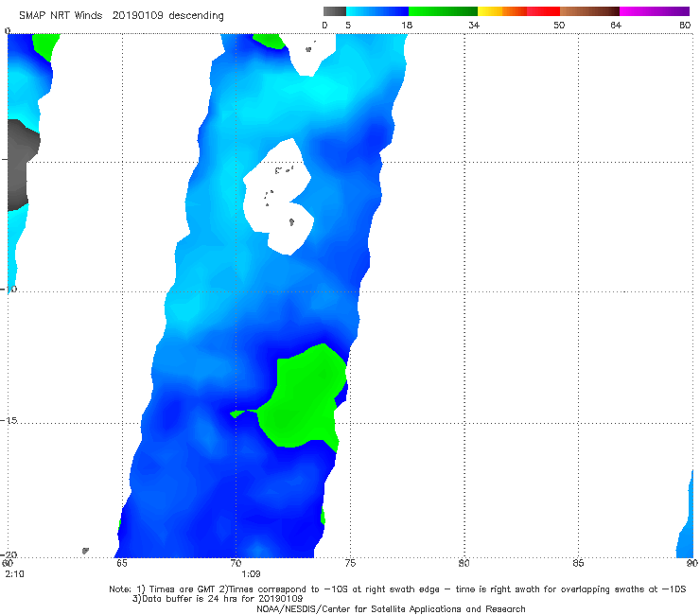The image size is (700, 615).
Task: Click the yellow-orange segment of the color bar
Action: pos(501,11)
